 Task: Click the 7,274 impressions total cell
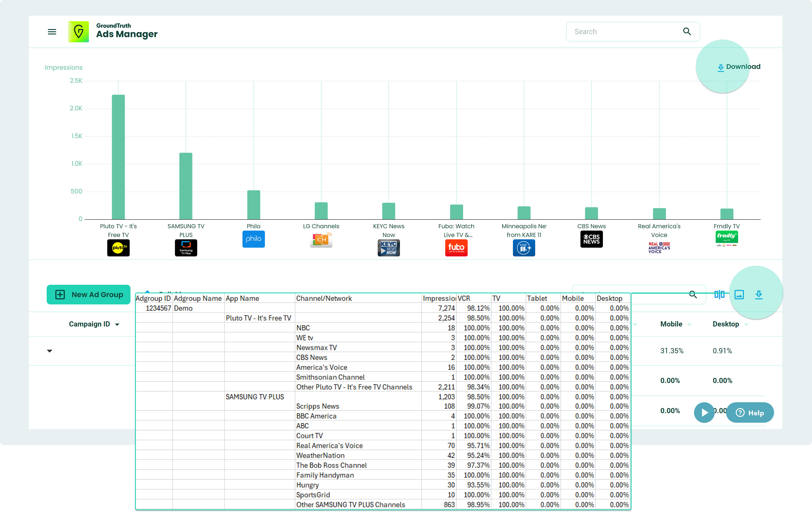click(x=439, y=308)
